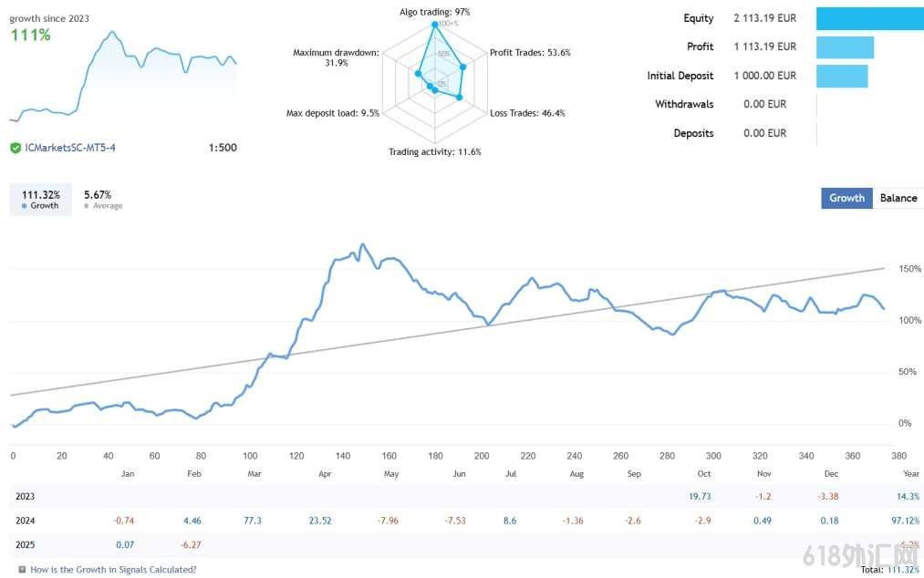
Task: Toggle the 5.67% Average series
Action: pyautogui.click(x=102, y=199)
